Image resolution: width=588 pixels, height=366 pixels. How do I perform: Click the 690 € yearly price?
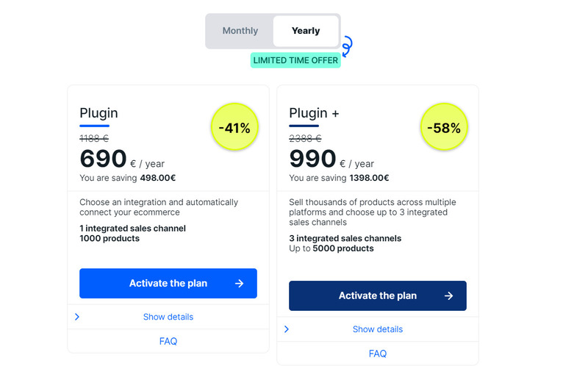pyautogui.click(x=122, y=159)
